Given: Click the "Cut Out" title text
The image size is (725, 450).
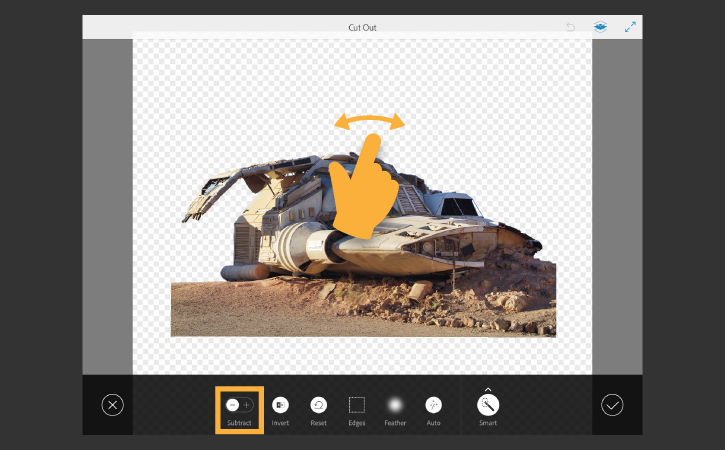Looking at the screenshot, I should (x=362, y=27).
